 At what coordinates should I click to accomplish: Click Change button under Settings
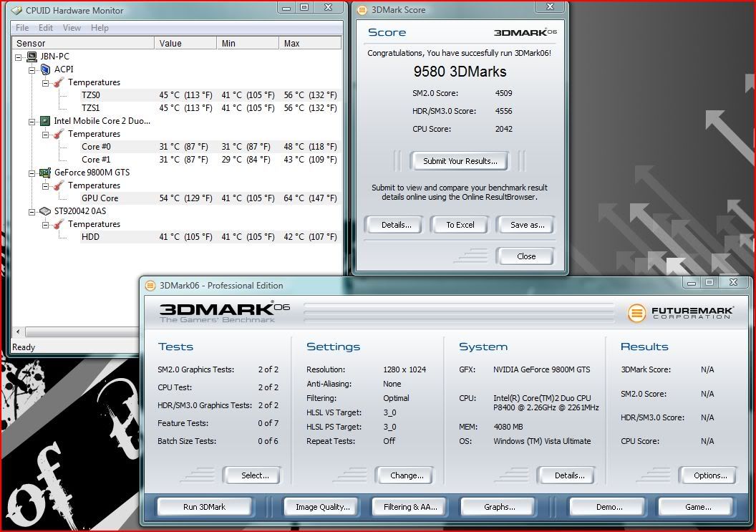407,475
